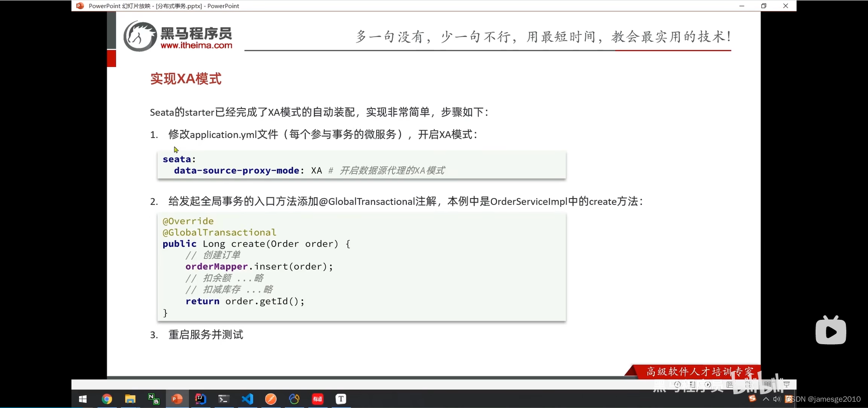868x408 pixels.
Task: Click step 3 text 重启服务并测试
Action: click(x=206, y=335)
